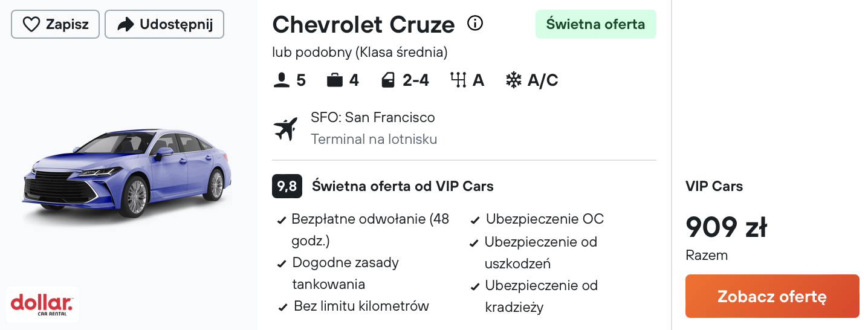Click the blue car thumbnail image
The width and height of the screenshot is (868, 330).
[x=127, y=173]
